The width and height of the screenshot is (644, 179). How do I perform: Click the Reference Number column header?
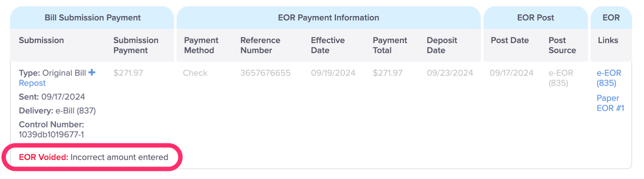pyautogui.click(x=260, y=45)
